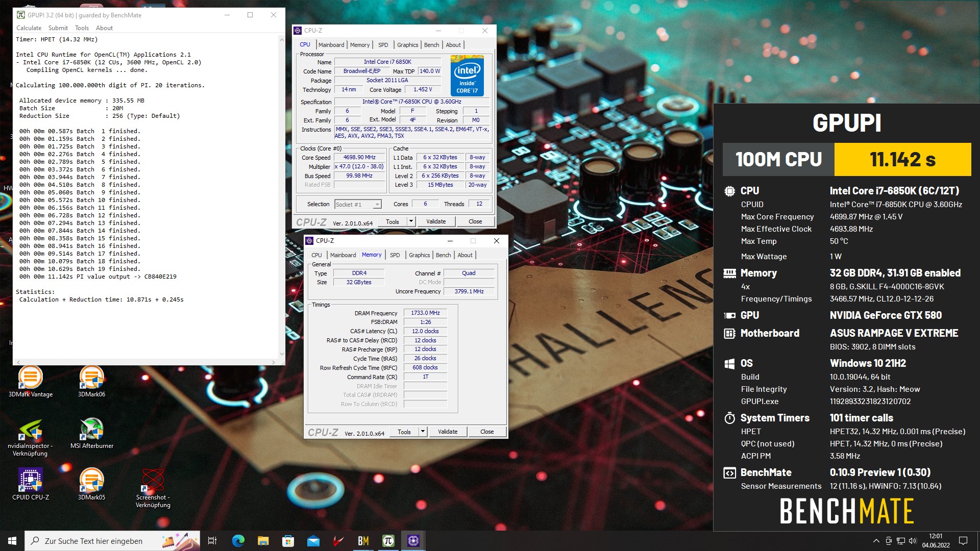
Task: Open About tab in lower CPU-Z window
Action: click(465, 255)
